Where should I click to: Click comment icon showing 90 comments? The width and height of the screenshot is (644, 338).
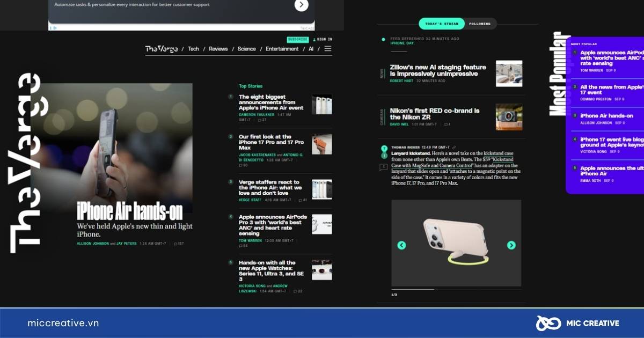pos(243,165)
